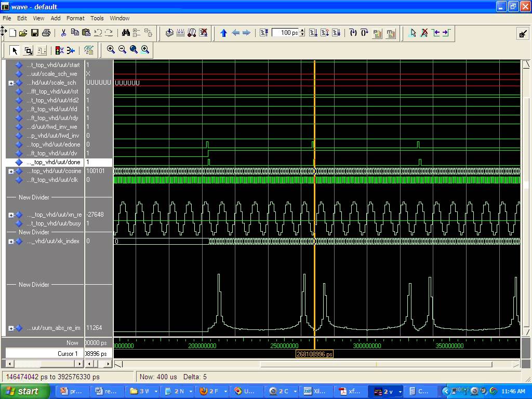Click the Step into braces icon
Screen dimensions: 532x399
353,33
